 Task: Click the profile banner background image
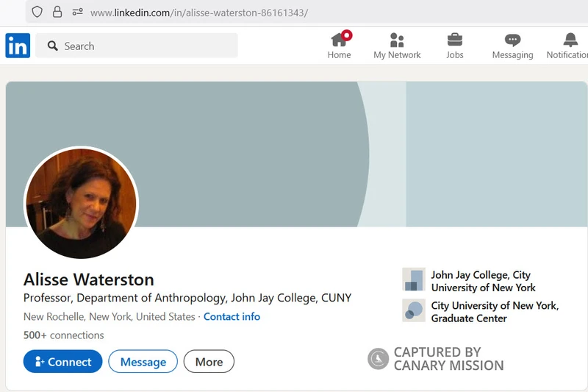[296, 154]
